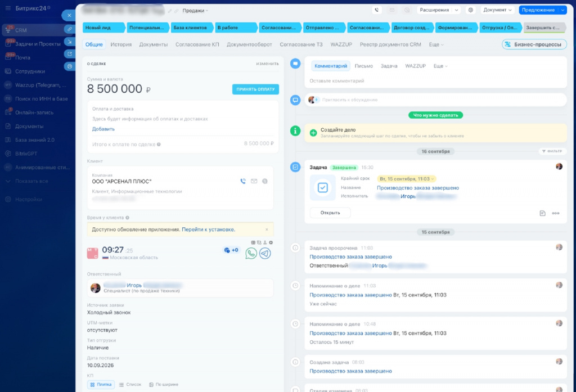Switch КП view to Плитка

click(x=101, y=385)
